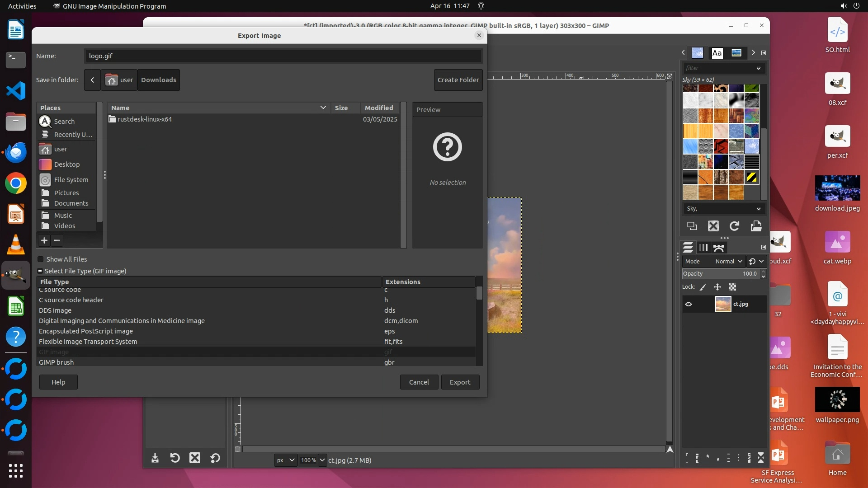Adjust the layer Opacity slider
Image resolution: width=868 pixels, height=488 pixels.
click(721, 274)
